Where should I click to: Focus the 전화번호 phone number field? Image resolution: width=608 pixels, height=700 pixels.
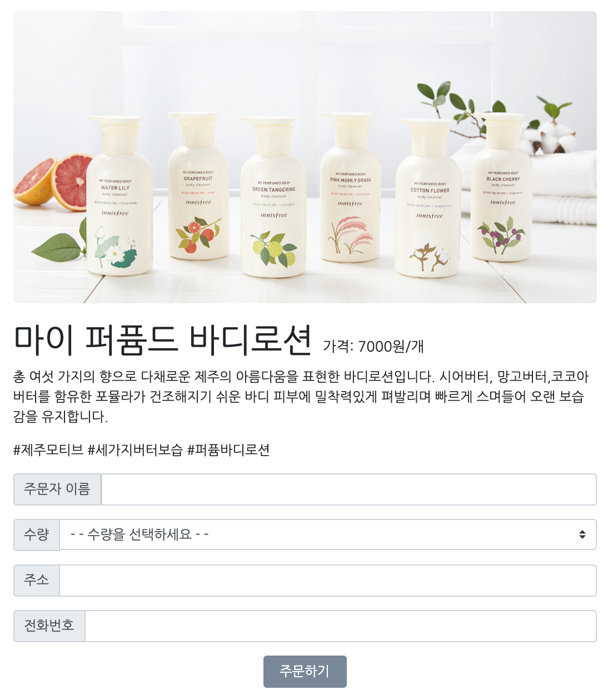(341, 626)
